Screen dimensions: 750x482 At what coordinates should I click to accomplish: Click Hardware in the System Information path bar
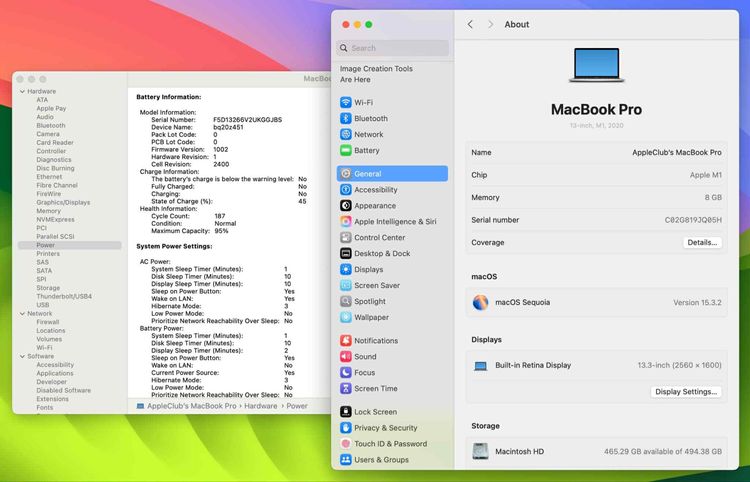(x=261, y=406)
